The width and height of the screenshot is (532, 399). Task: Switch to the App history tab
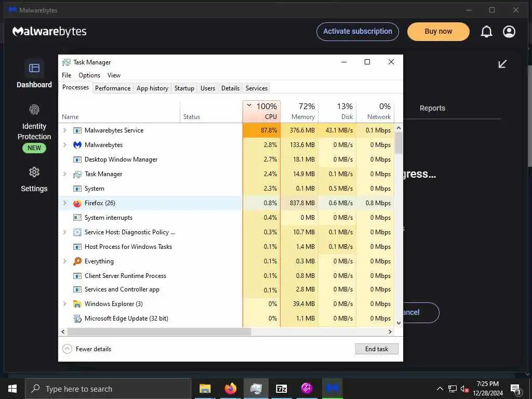tap(152, 88)
